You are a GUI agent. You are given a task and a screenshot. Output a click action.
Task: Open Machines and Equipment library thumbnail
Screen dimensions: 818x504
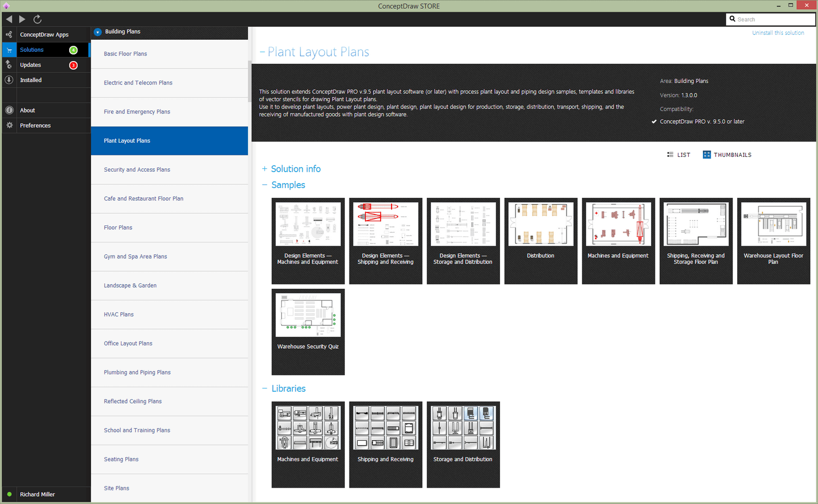(308, 445)
